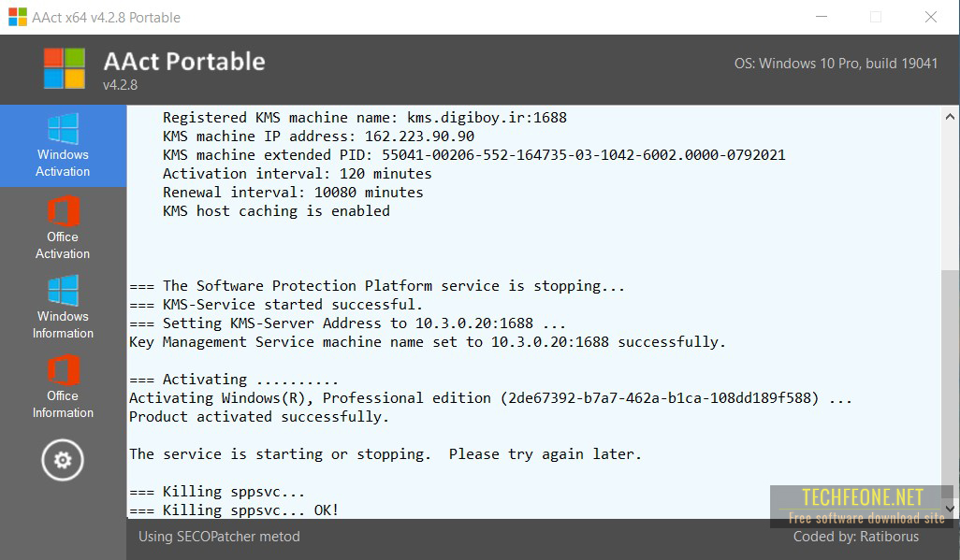Click the "AAct Portable" header title
Screen dimensions: 960x560
pyautogui.click(x=184, y=62)
